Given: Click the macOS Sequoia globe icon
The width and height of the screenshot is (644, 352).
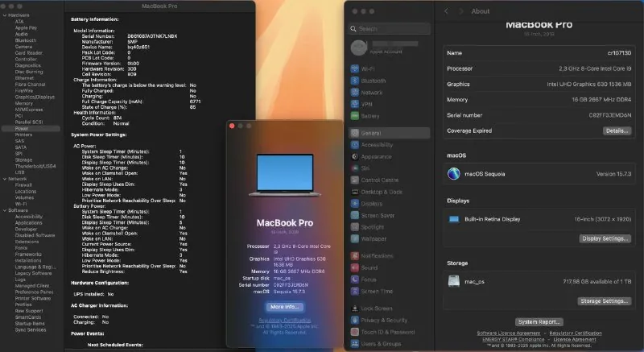Looking at the screenshot, I should [x=453, y=174].
